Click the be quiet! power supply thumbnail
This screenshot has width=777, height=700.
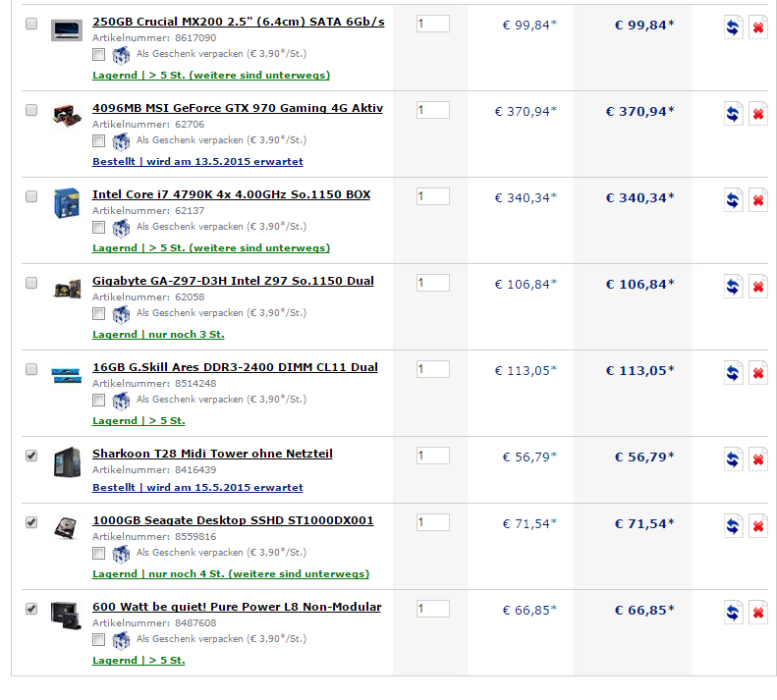[67, 616]
